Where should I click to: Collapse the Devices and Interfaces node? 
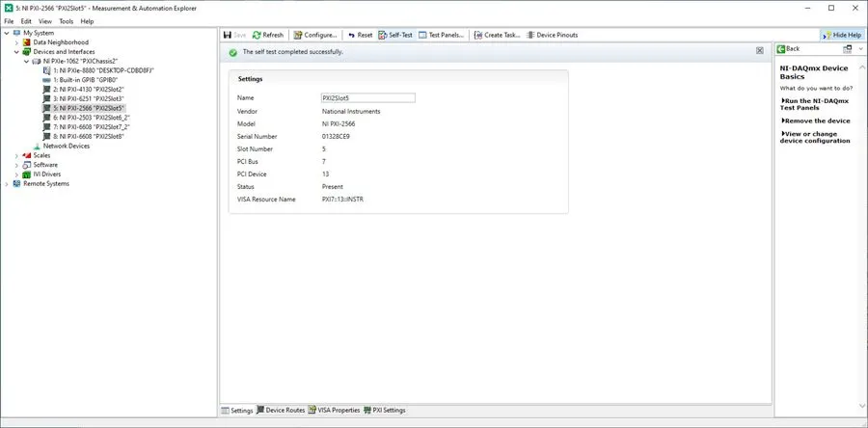click(16, 52)
